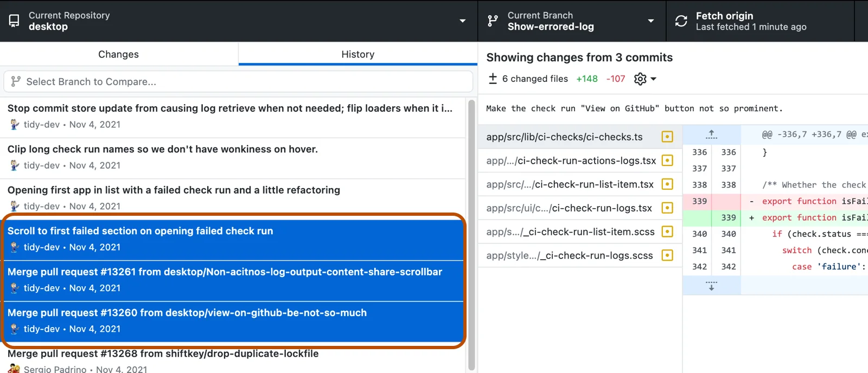Screen dimensions: 868x373
Task: Click the modified status icon for ci-checks.ts
Action: (x=668, y=137)
